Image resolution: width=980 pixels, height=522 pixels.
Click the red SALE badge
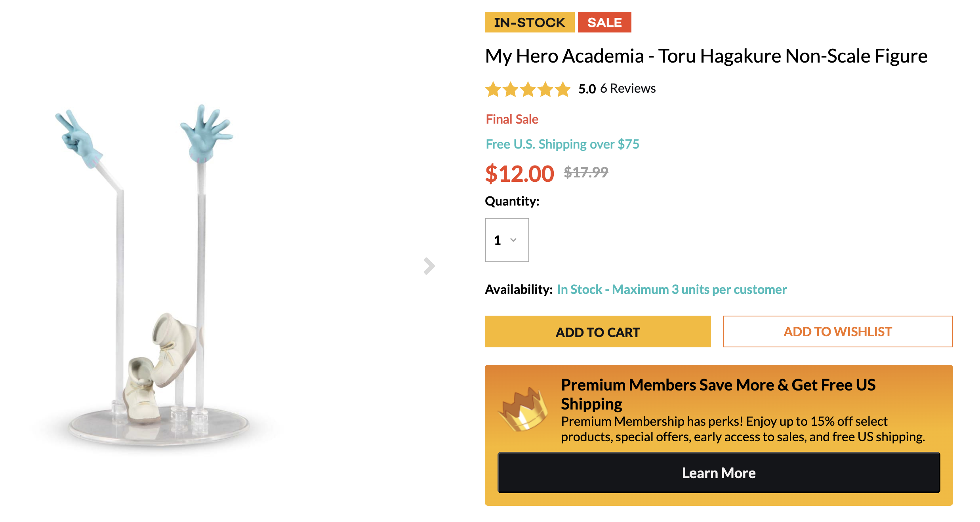[604, 23]
